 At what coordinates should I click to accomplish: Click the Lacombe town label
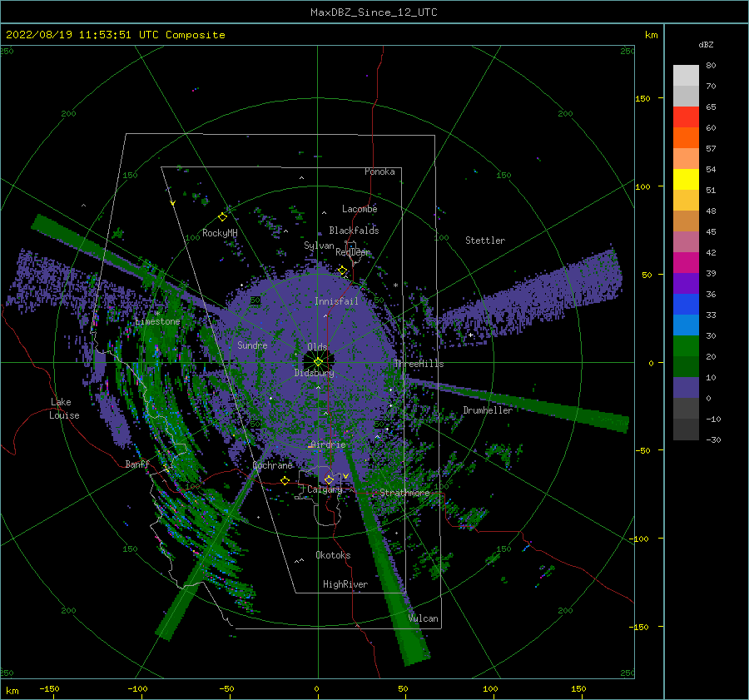click(x=360, y=209)
